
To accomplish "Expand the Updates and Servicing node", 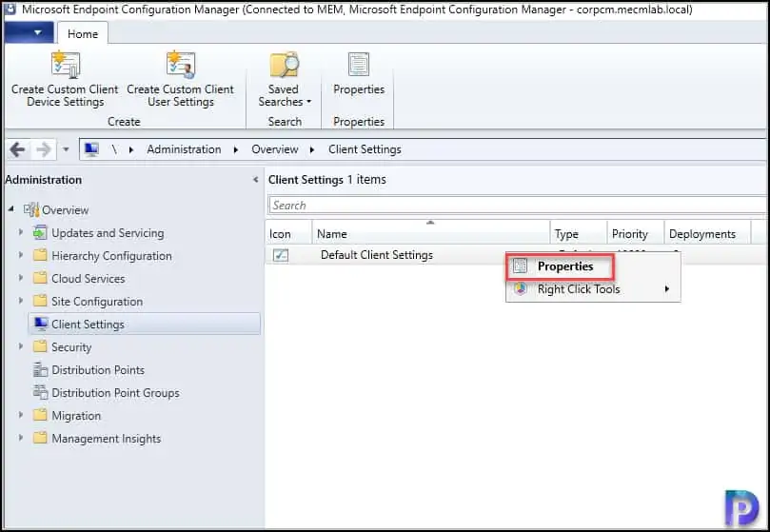I will (x=21, y=232).
